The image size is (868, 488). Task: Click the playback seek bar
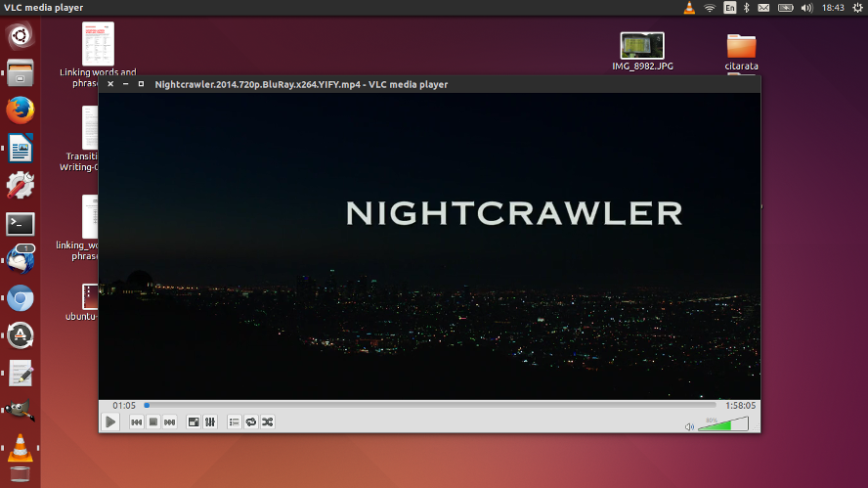pyautogui.click(x=430, y=406)
